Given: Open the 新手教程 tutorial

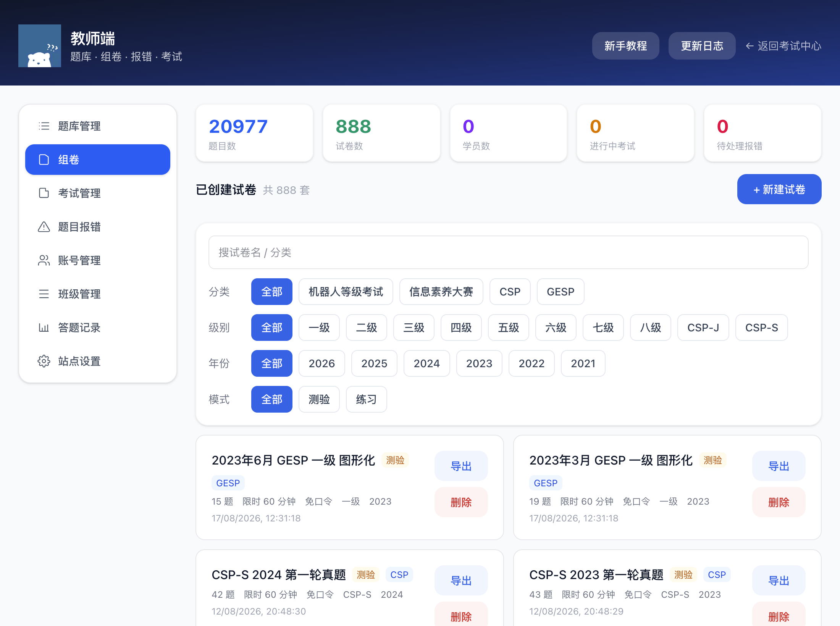Looking at the screenshot, I should (625, 46).
